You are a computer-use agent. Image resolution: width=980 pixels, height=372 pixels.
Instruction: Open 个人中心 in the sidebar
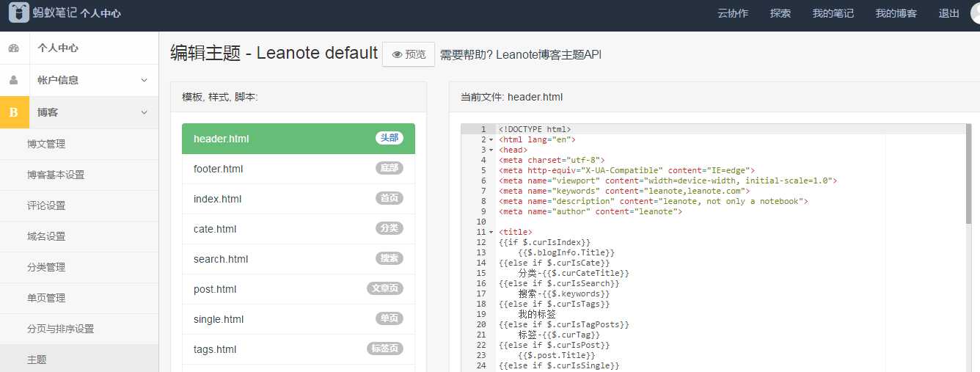point(79,48)
